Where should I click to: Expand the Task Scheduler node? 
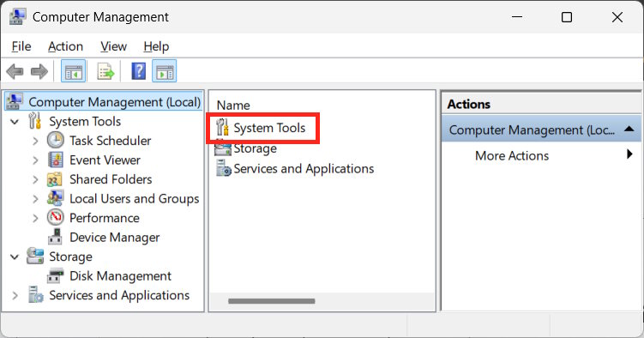coord(35,141)
